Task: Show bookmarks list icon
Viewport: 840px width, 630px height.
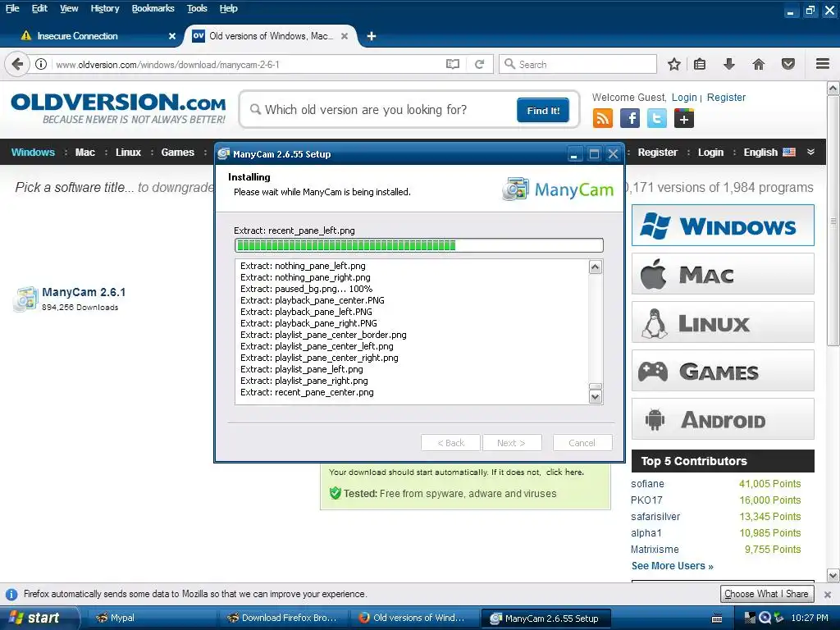Action: pyautogui.click(x=700, y=64)
